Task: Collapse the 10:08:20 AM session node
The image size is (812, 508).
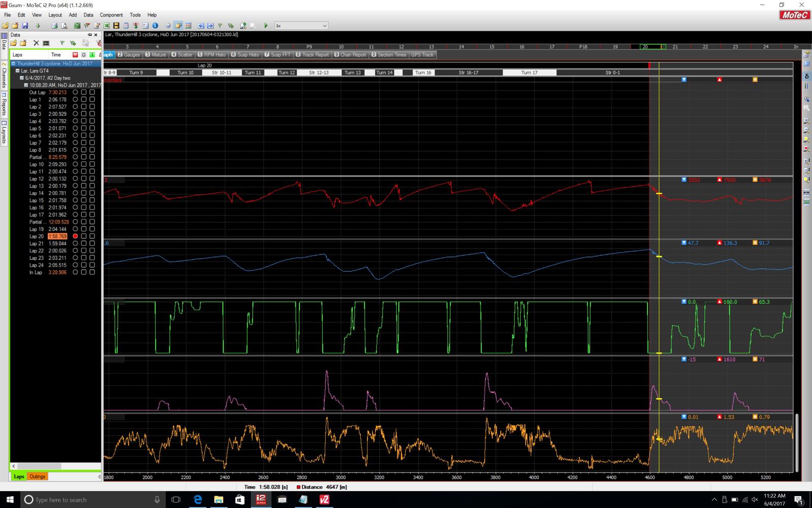Action: click(x=26, y=85)
